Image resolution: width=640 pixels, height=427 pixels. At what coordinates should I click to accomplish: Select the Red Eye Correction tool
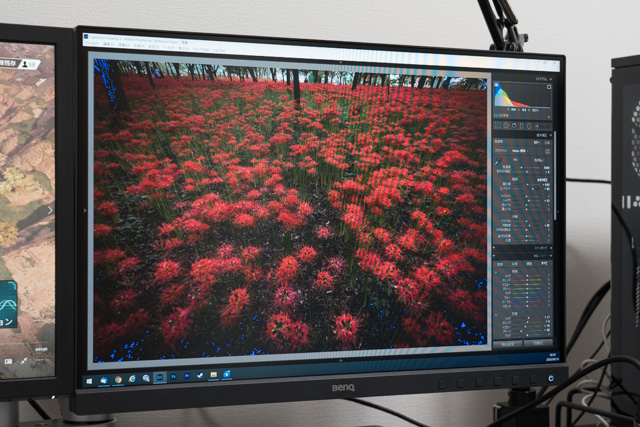click(x=513, y=126)
